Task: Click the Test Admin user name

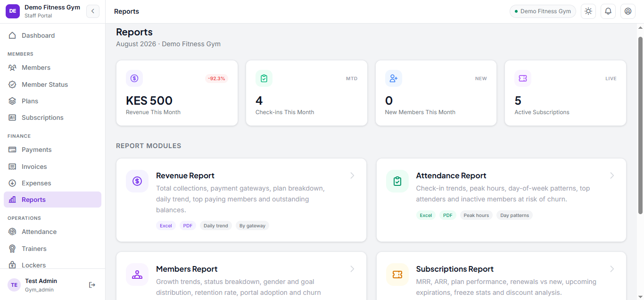Action: pyautogui.click(x=41, y=281)
